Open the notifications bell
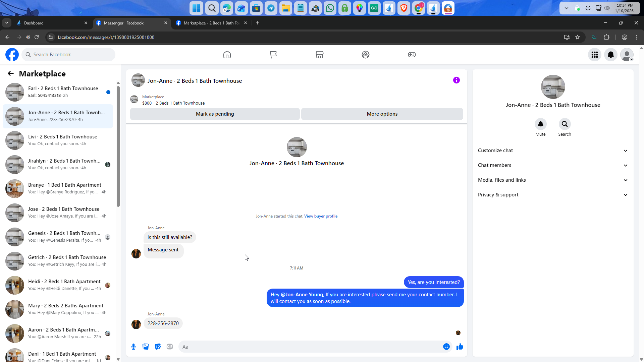 point(610,55)
